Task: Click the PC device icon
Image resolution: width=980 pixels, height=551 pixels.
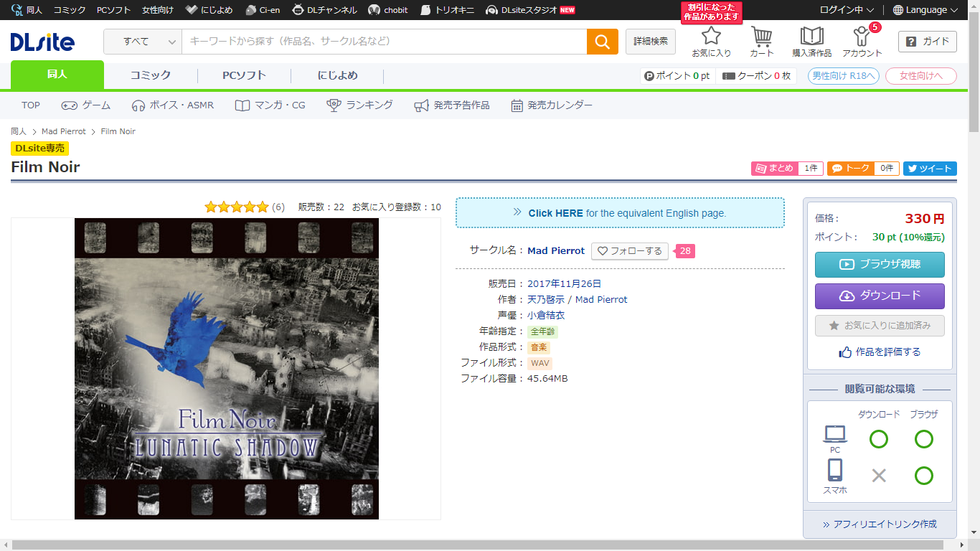Action: click(x=835, y=435)
